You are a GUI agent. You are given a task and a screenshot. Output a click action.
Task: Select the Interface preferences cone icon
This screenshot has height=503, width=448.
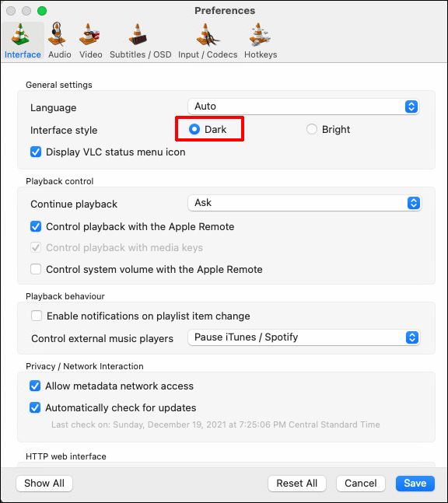point(20,34)
